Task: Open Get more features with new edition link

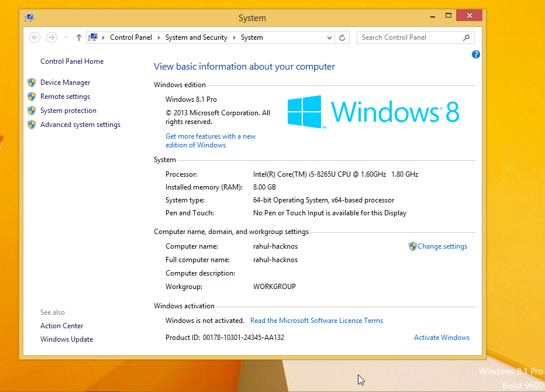Action: 211,140
